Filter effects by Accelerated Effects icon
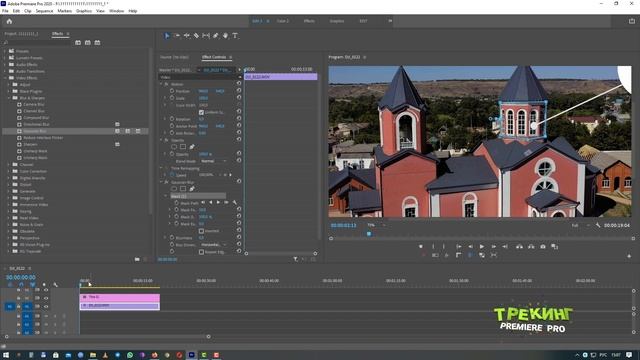 pos(78,42)
